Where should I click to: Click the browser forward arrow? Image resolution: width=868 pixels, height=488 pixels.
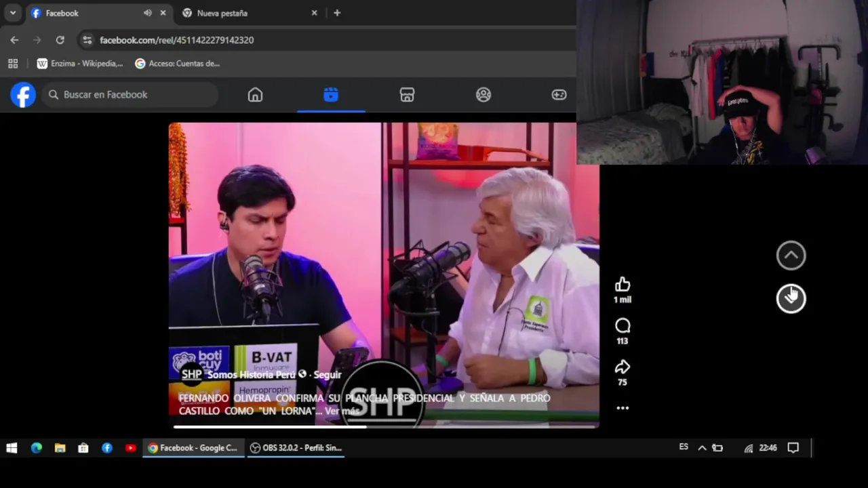(37, 40)
